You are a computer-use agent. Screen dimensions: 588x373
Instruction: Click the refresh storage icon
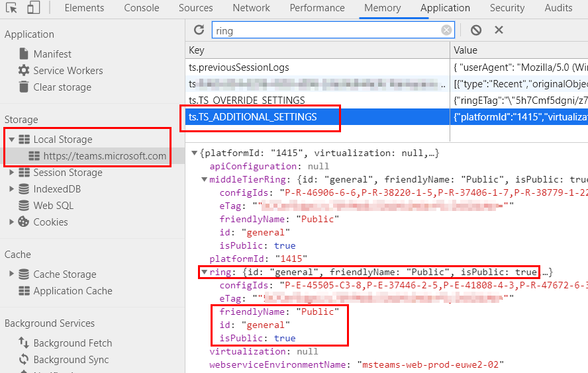point(199,30)
